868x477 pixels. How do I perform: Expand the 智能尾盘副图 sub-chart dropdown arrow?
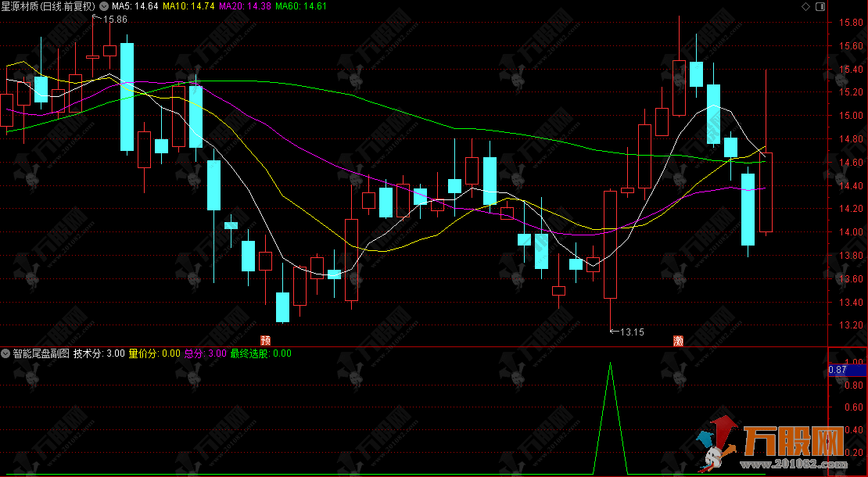click(6, 353)
